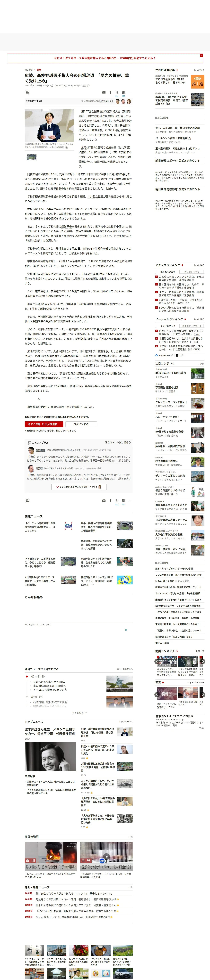The image size is (210, 980).
Task: Click the ad info triangle icon
Action: [127, 630]
